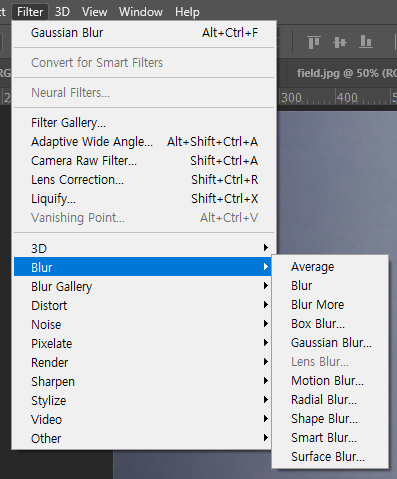397x479 pixels.
Task: Open the Box Blur dialog
Action: [x=330, y=323]
